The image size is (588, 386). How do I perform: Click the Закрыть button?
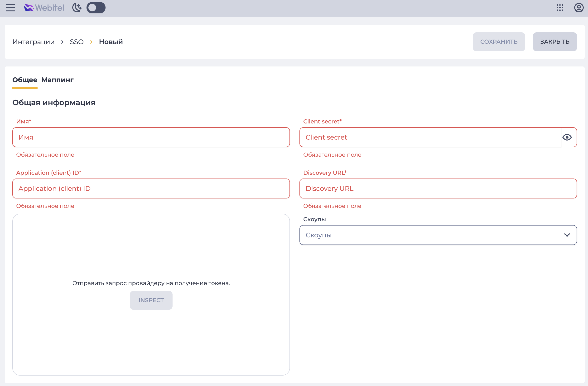555,42
